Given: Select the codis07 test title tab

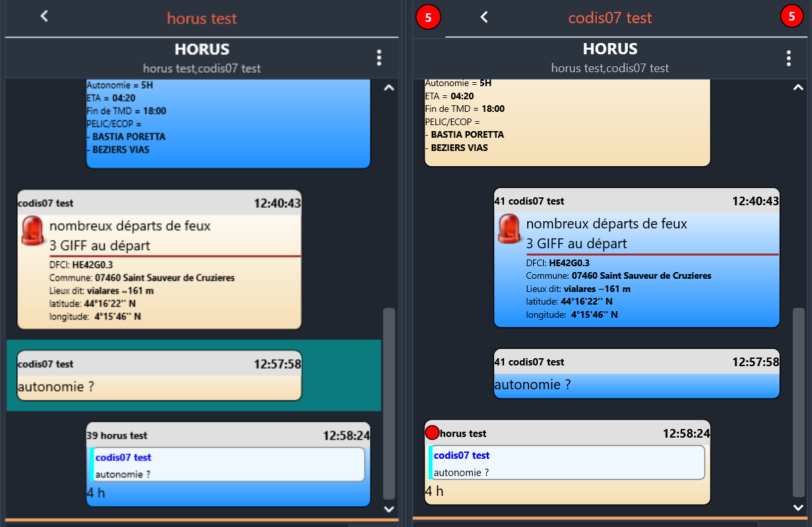Looking at the screenshot, I should [610, 18].
